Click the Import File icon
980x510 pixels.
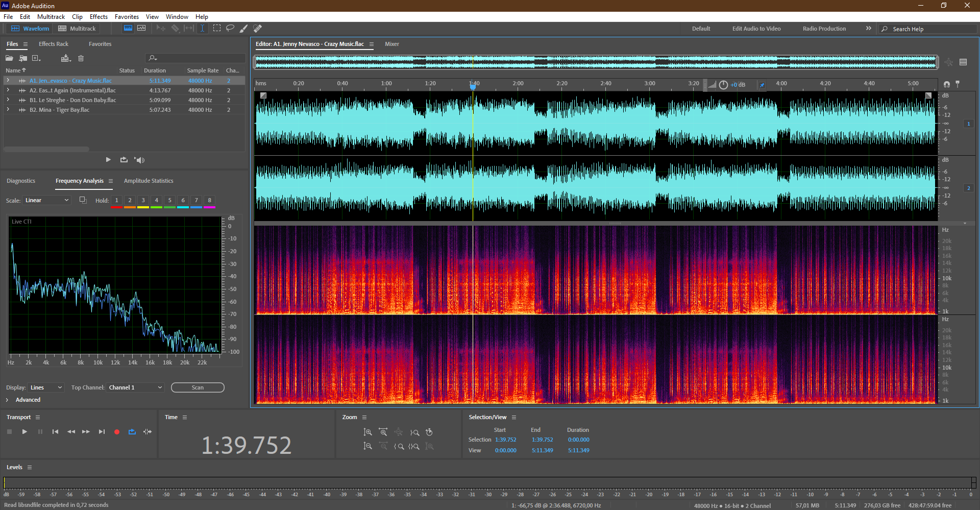point(23,58)
